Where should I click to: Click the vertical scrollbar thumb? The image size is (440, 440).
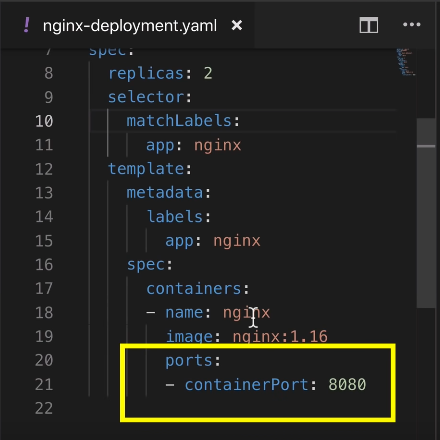(426, 212)
